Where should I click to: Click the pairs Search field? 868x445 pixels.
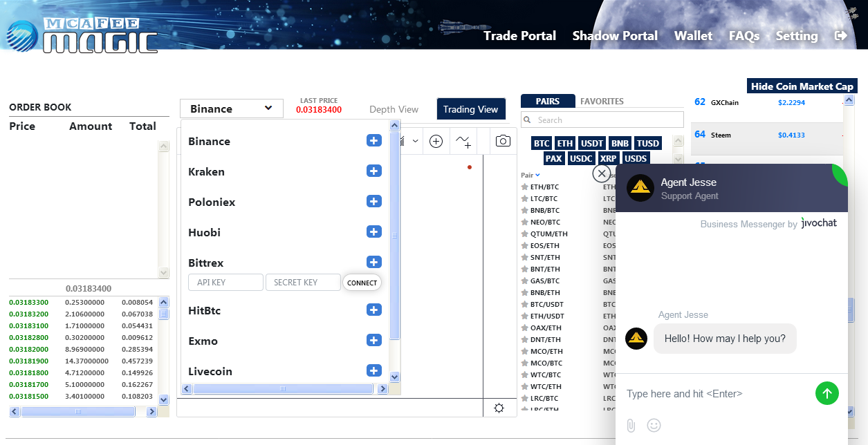coord(602,120)
